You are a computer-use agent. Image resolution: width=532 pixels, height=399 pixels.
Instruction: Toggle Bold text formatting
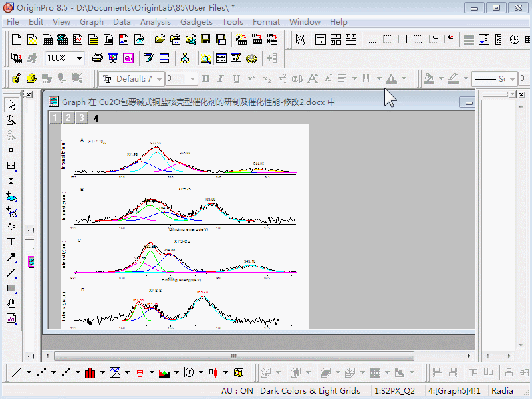click(205, 79)
